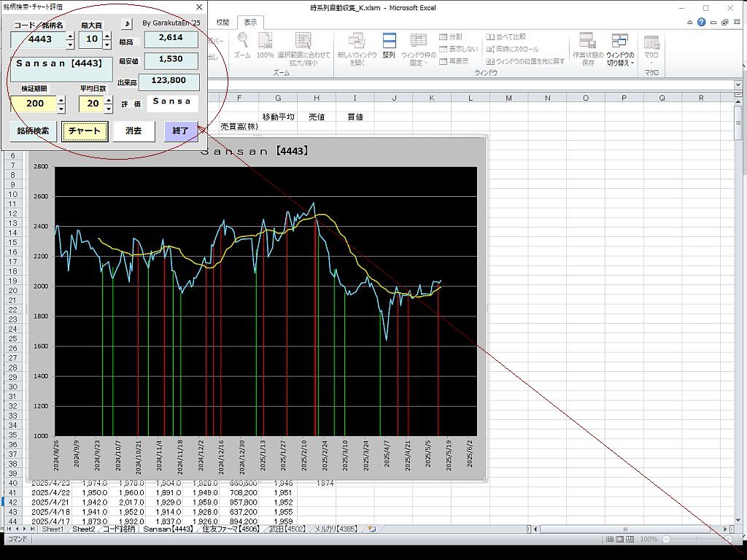This screenshot has height=560, width=747.
Task: Click the code field showing 4443
Action: click(39, 39)
